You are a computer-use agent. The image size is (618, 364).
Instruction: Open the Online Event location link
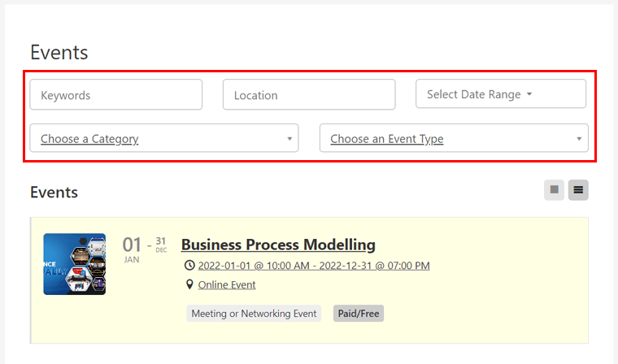coord(227,285)
